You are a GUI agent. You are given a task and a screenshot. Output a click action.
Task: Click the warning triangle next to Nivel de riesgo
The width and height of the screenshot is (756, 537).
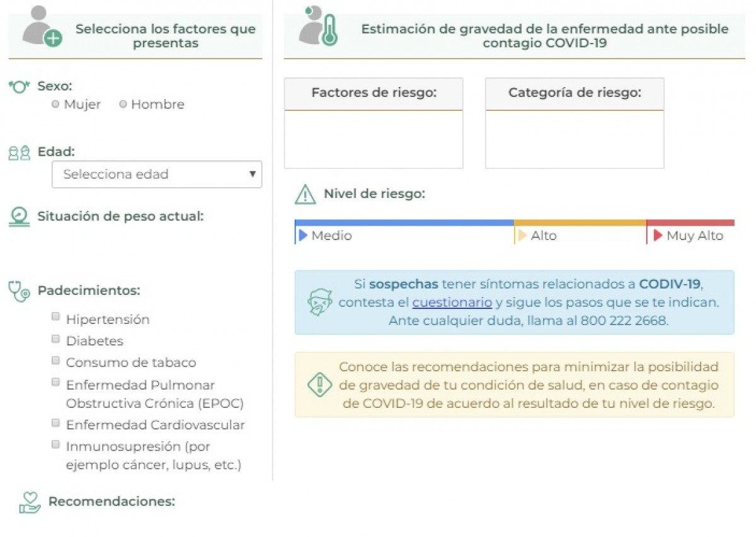(305, 195)
